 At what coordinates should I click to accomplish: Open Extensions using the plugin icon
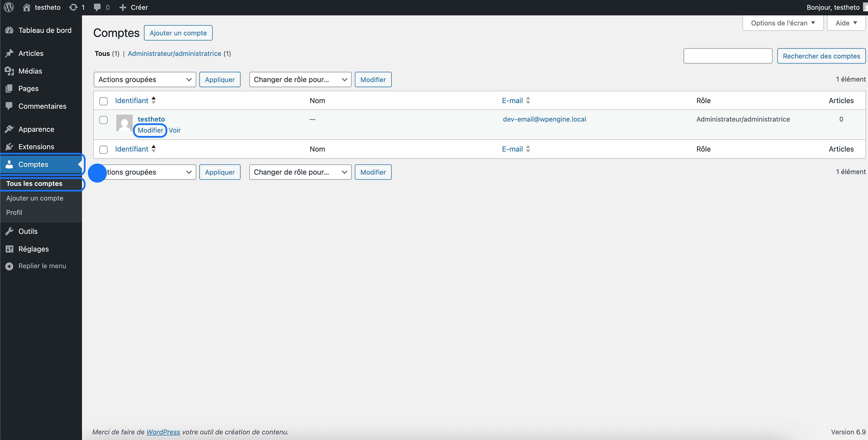click(x=9, y=146)
